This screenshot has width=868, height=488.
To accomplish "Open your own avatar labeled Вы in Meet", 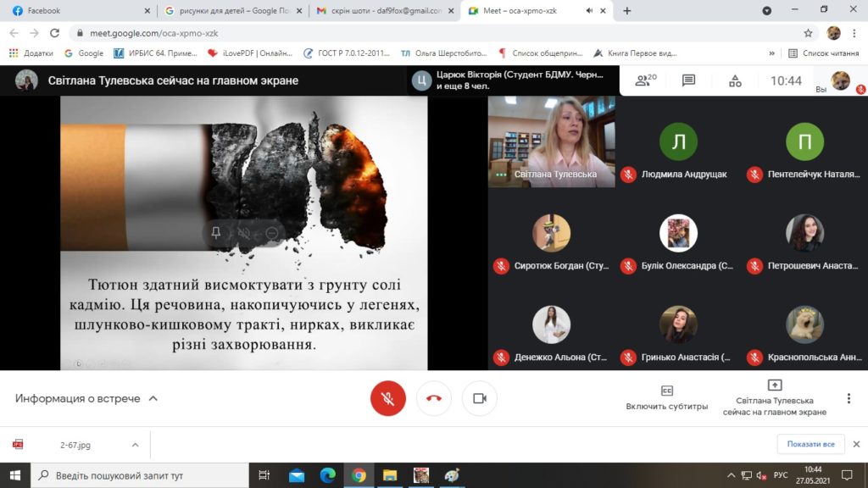I will click(x=841, y=80).
